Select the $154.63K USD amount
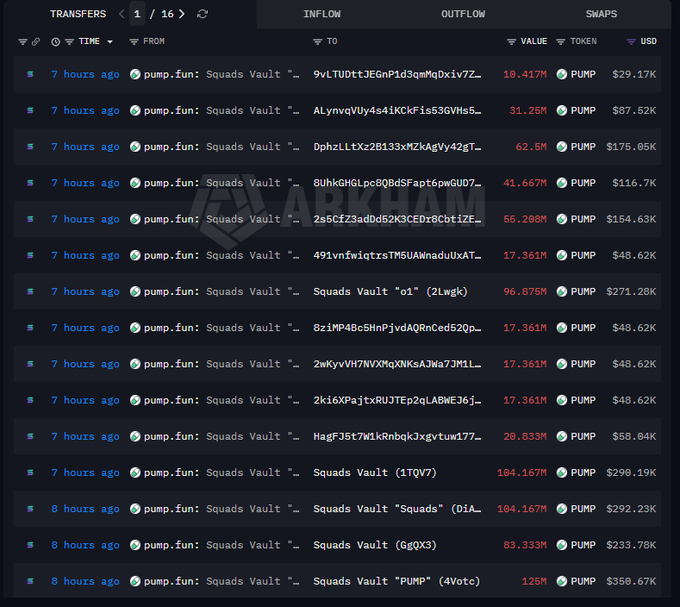The width and height of the screenshot is (680, 607). tap(631, 219)
